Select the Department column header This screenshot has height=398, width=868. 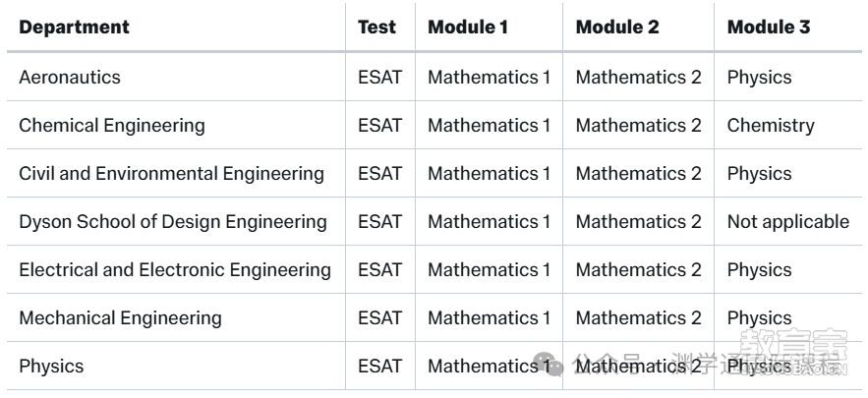(74, 27)
